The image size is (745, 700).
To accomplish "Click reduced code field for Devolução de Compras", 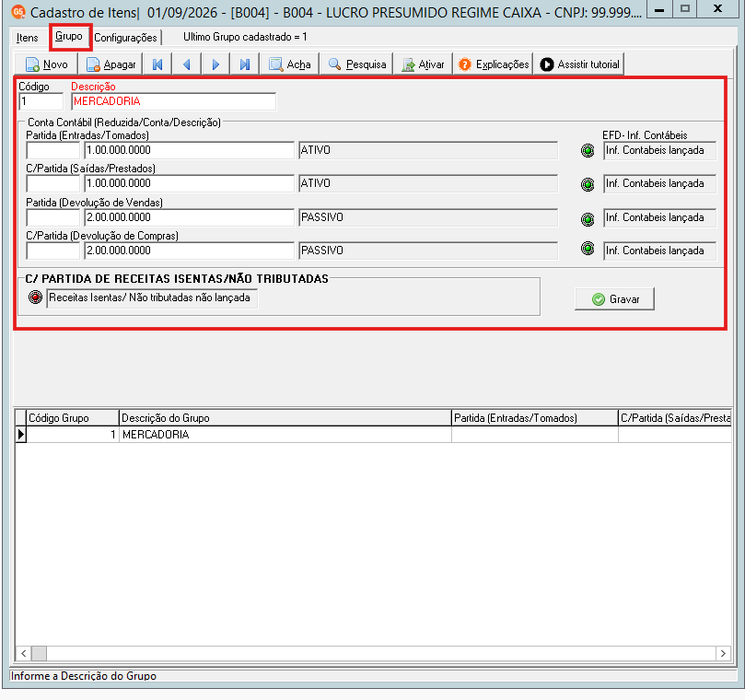I will 53,251.
